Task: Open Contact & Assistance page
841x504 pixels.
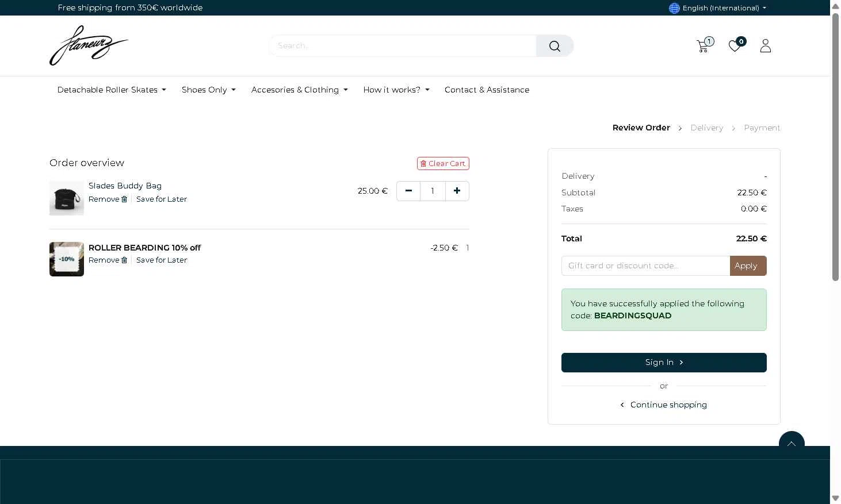Action: click(x=487, y=90)
